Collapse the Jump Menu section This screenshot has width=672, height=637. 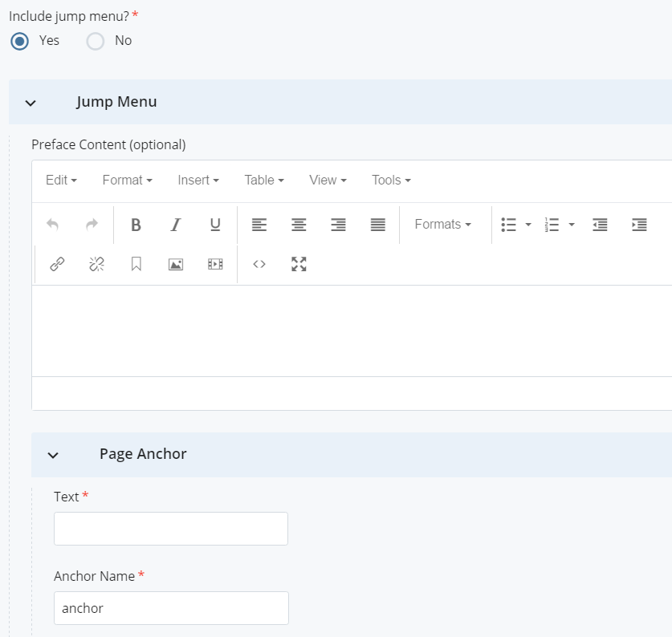tap(31, 103)
